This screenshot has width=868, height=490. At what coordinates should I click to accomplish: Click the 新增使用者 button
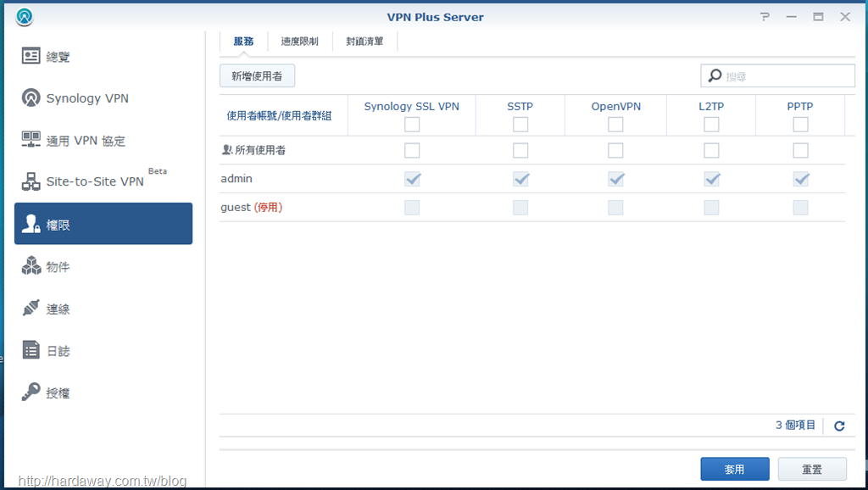[257, 75]
